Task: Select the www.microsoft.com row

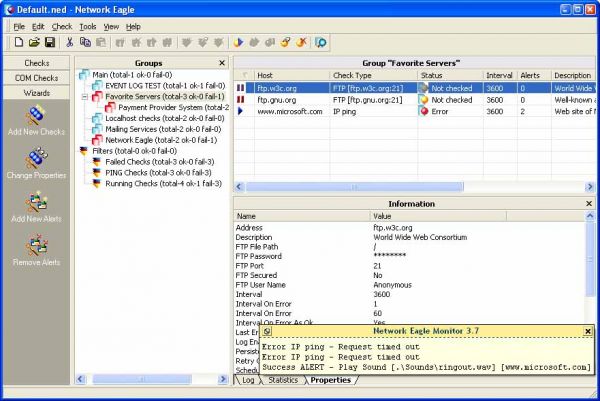Action: pos(289,112)
